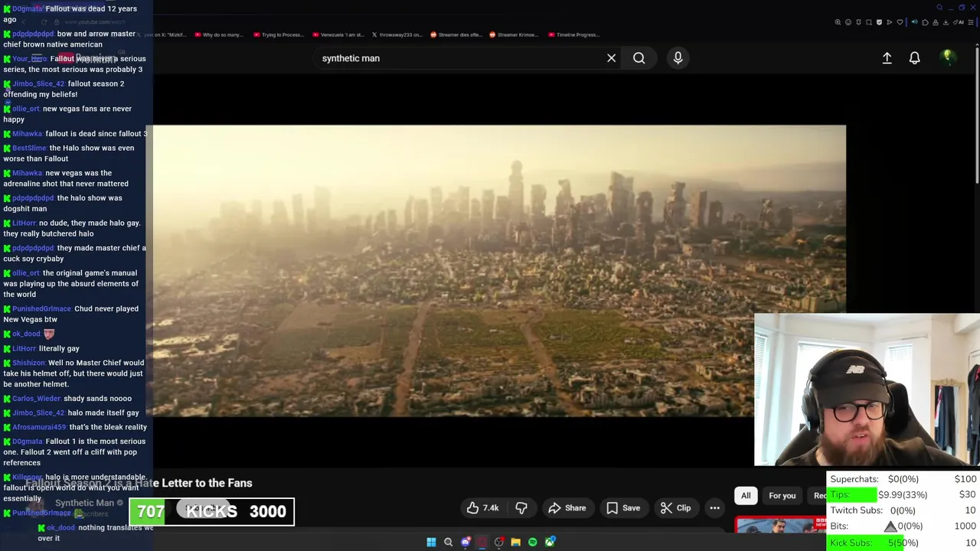Open the Windows Start menu
Image resolution: width=980 pixels, height=551 pixels.
[x=431, y=542]
